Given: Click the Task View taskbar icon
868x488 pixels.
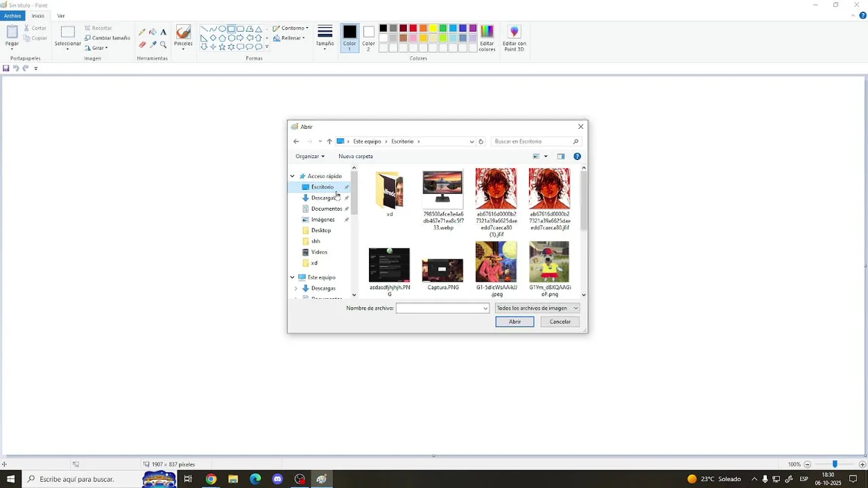Looking at the screenshot, I should (x=188, y=479).
